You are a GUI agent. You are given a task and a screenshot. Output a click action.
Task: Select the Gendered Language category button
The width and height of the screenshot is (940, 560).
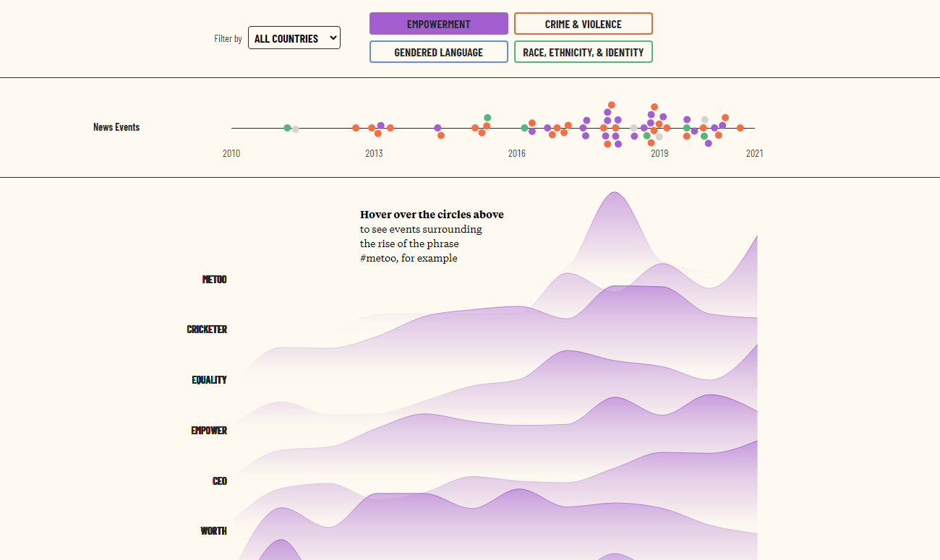pos(439,52)
